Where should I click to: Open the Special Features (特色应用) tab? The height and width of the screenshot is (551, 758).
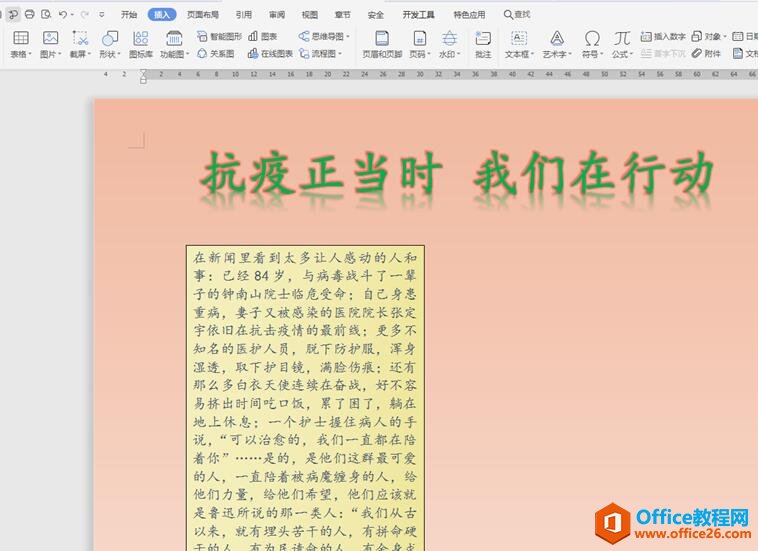(x=469, y=14)
